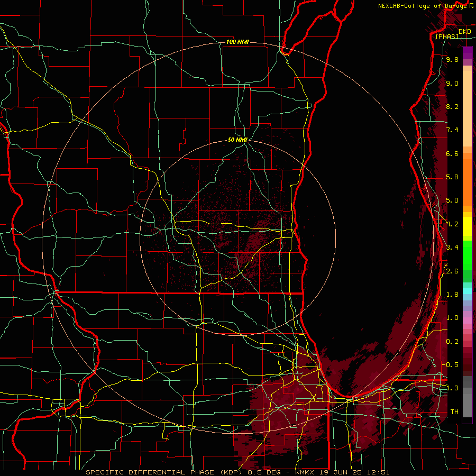Click the 'KMKX 19 JUN 25 12:51' timestamp
The image size is (476, 476).
[x=342, y=472]
